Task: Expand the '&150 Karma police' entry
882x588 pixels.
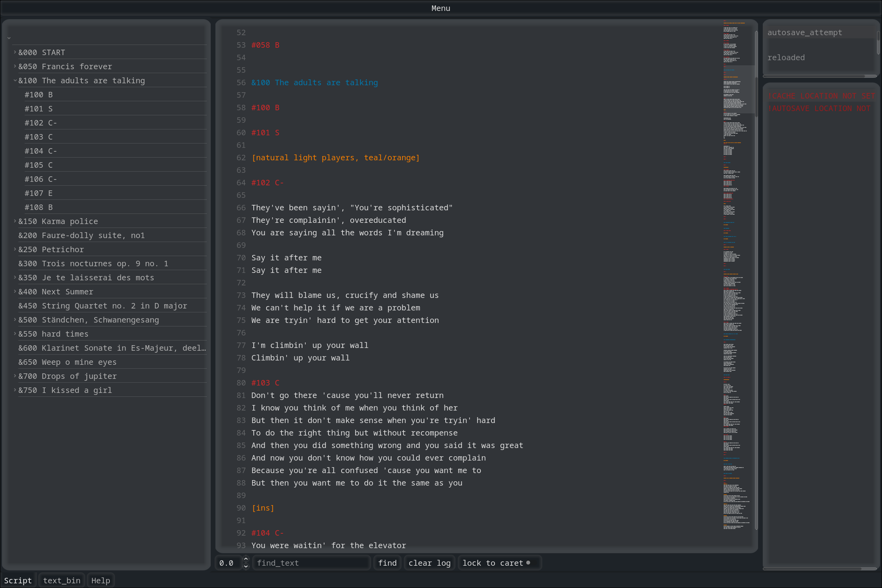Action: (x=14, y=221)
